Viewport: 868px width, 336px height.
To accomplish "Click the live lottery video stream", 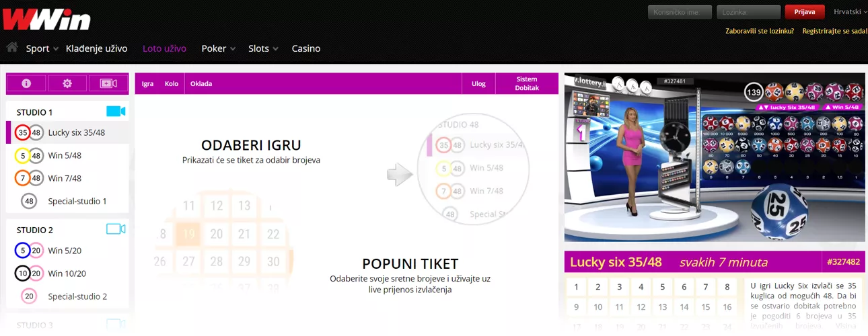I will pyautogui.click(x=715, y=157).
